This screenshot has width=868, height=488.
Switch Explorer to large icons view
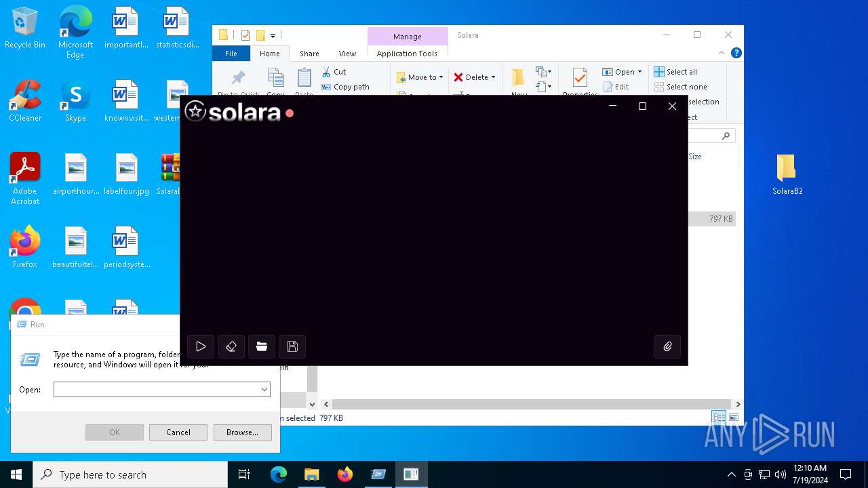pos(734,418)
